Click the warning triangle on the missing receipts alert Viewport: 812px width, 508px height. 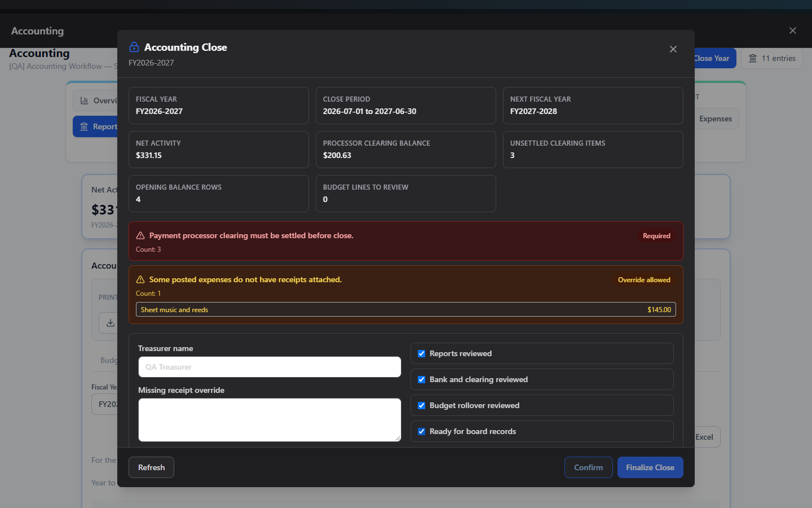pos(140,279)
